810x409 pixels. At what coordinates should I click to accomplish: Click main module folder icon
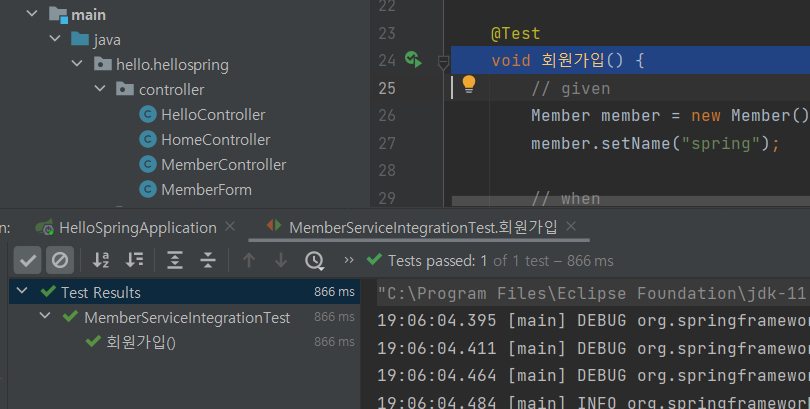tap(58, 15)
